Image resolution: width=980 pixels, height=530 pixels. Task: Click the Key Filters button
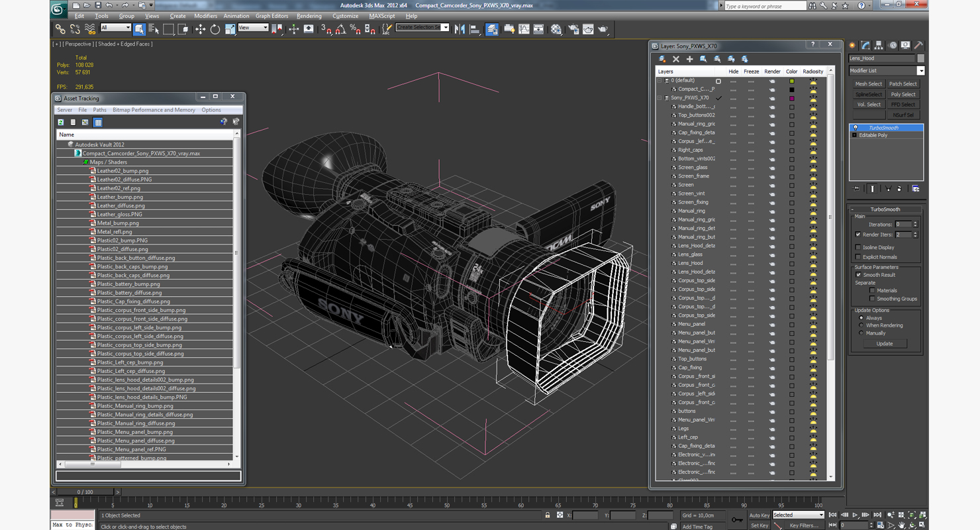pos(804,525)
